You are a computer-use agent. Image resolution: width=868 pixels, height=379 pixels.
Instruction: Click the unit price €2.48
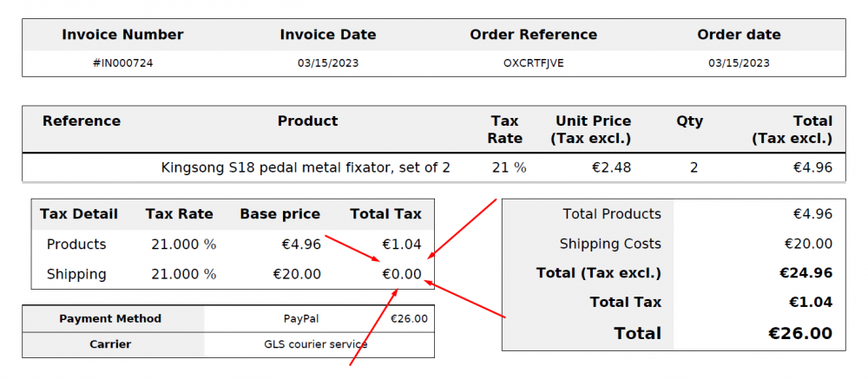[x=609, y=167]
